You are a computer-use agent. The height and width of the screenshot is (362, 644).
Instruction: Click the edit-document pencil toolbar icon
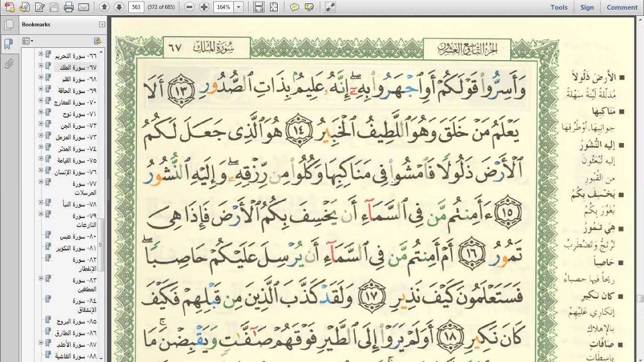click(40, 7)
